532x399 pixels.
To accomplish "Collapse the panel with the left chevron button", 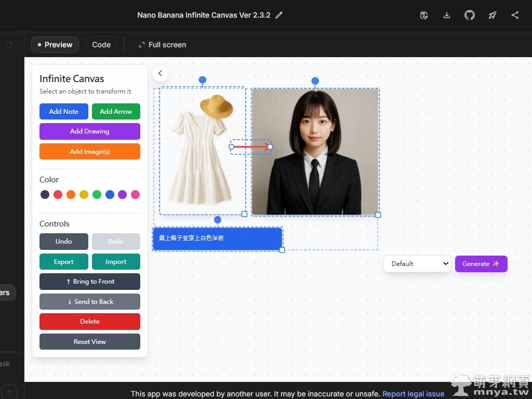I will click(161, 73).
